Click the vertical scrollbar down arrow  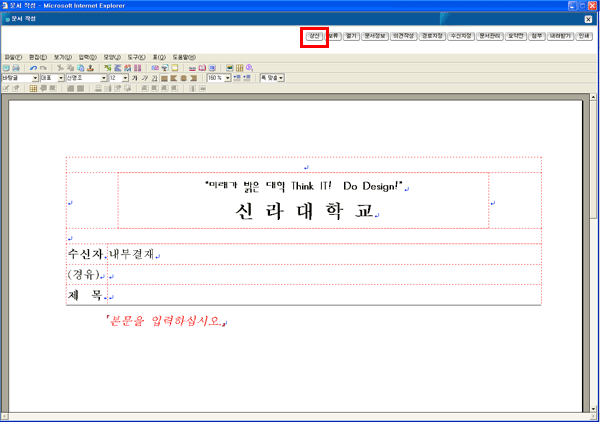coord(593,409)
